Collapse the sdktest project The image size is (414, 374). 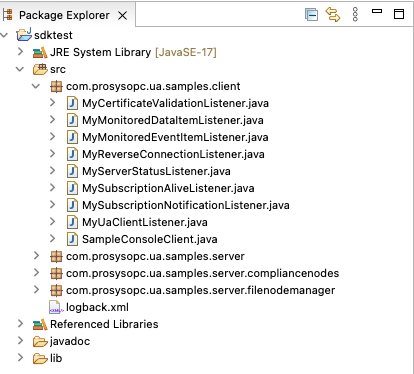4,35
